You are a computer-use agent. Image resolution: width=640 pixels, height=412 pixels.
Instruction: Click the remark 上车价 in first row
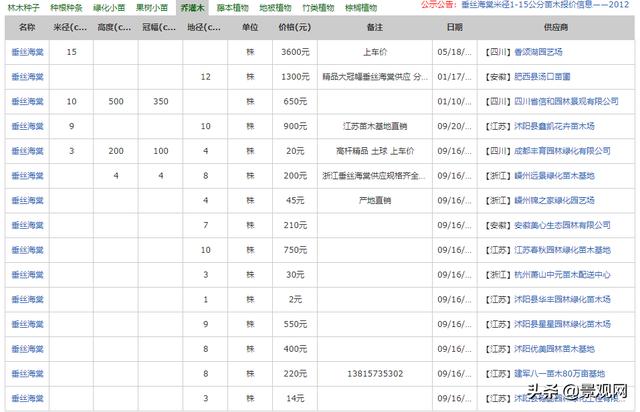[x=375, y=52]
